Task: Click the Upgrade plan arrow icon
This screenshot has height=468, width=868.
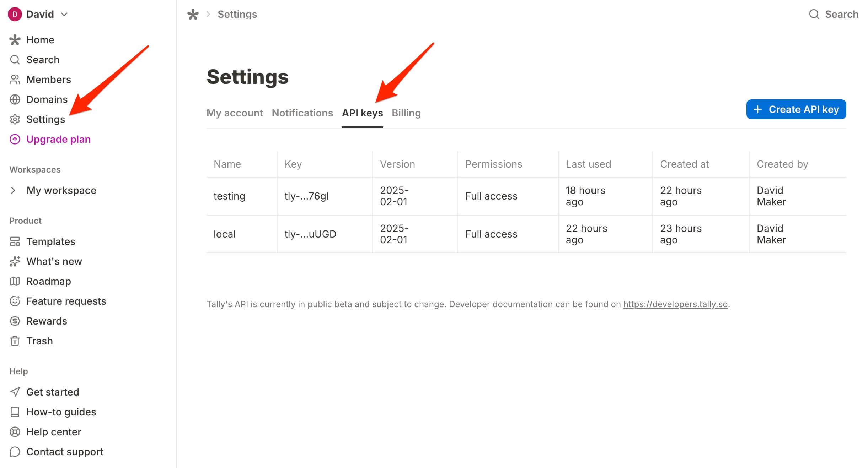Action: [15, 139]
